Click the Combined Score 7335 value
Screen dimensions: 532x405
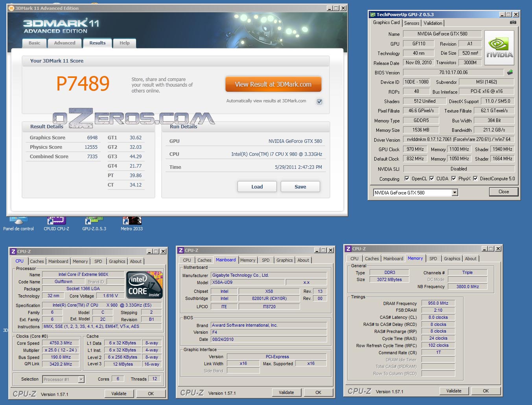point(92,157)
